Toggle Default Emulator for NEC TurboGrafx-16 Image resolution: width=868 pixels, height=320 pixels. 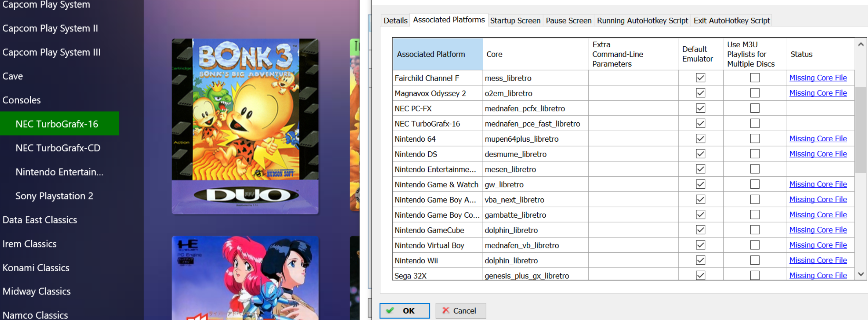click(x=700, y=123)
